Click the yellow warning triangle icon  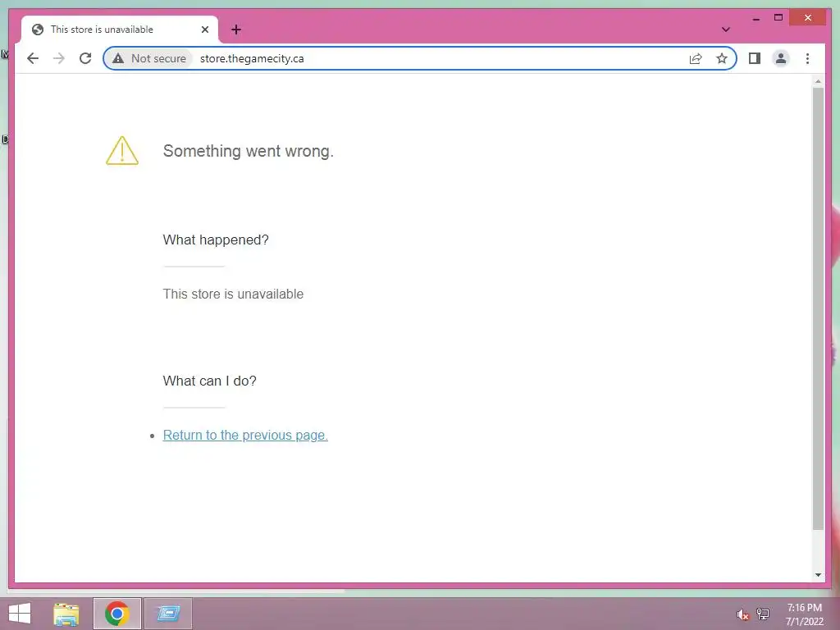122,151
